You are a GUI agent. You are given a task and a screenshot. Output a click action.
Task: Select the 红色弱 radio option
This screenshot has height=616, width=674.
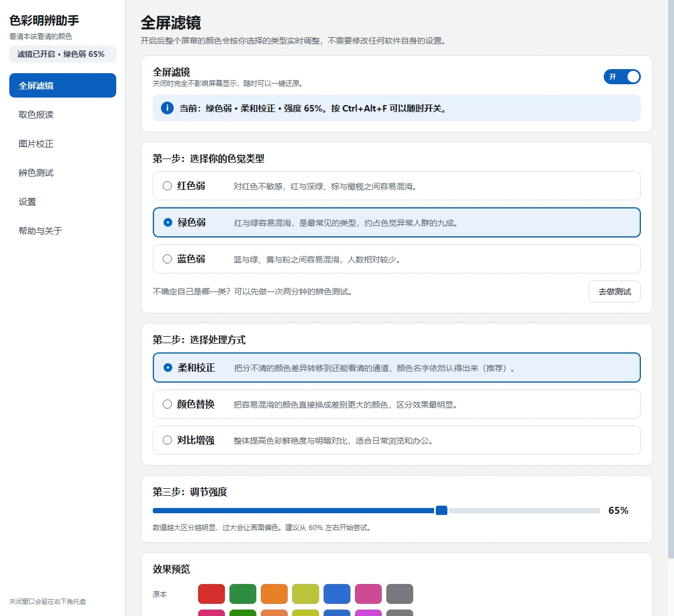[396, 186]
